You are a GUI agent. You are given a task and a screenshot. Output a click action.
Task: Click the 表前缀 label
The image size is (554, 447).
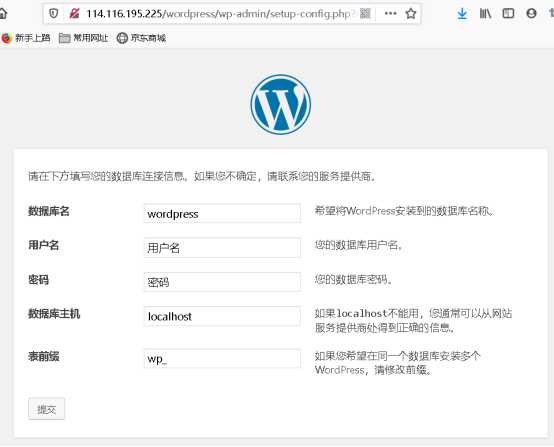[44, 356]
